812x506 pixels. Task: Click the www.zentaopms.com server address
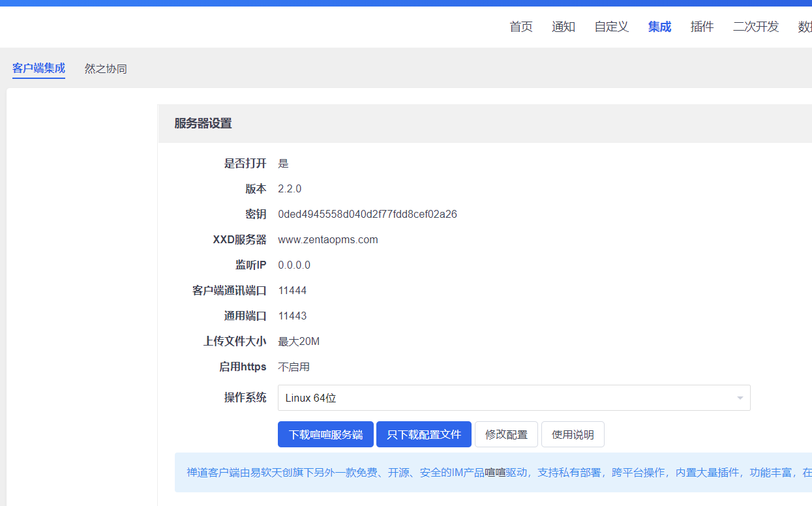327,240
